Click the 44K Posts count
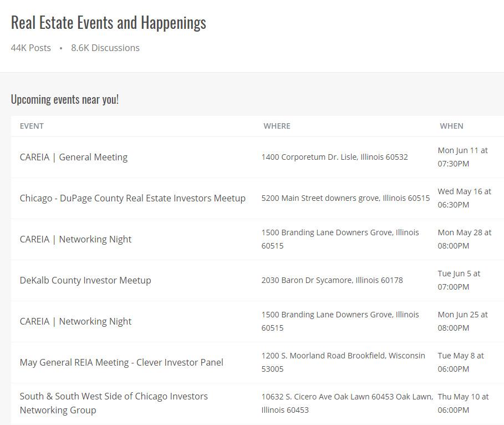The image size is (504, 425). tap(31, 48)
